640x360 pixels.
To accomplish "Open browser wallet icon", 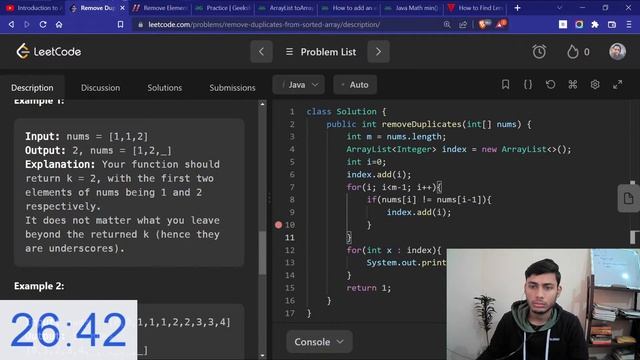I will tap(612, 24).
